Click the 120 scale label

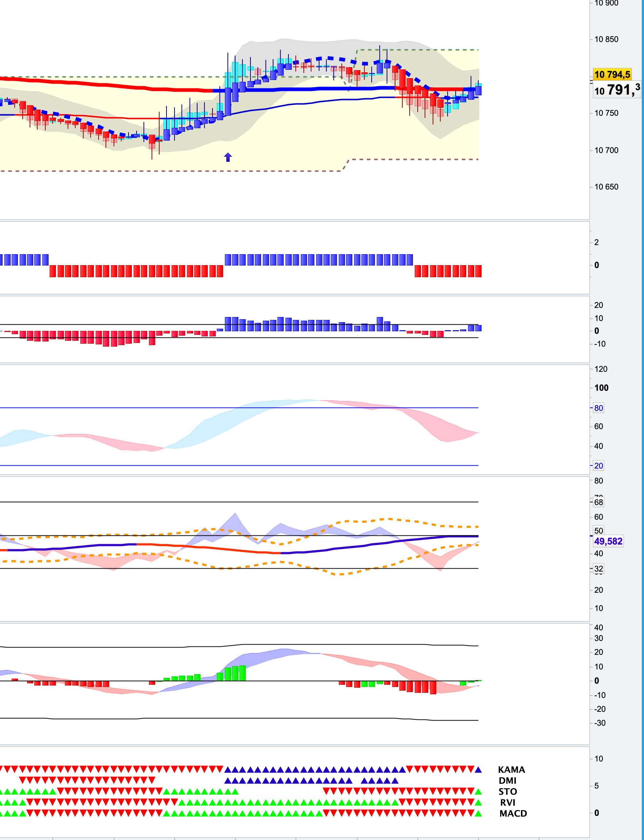coord(601,369)
